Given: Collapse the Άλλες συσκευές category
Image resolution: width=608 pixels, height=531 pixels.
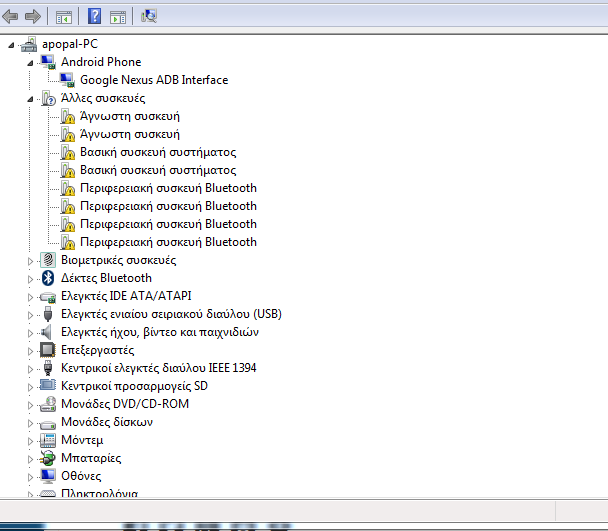Looking at the screenshot, I should tap(31, 98).
